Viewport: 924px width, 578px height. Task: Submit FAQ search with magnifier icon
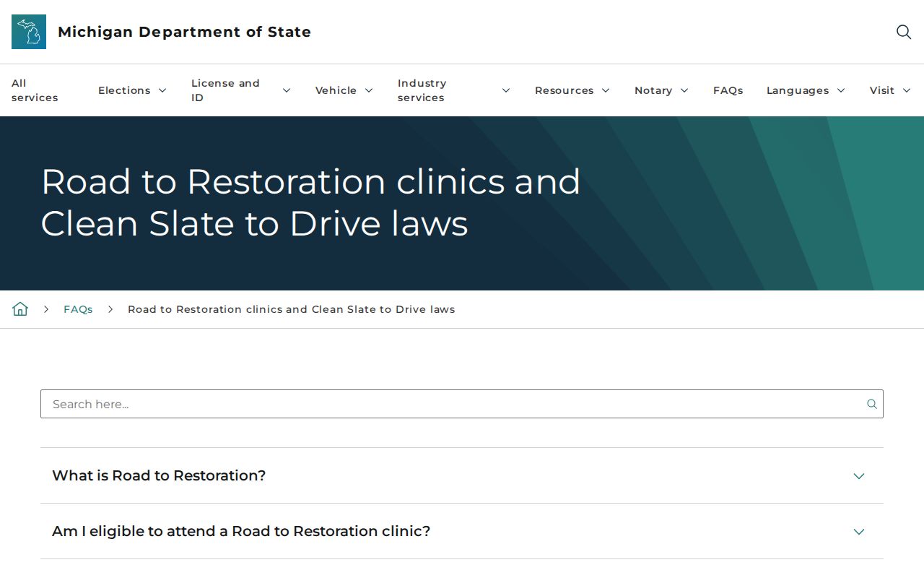(x=872, y=404)
